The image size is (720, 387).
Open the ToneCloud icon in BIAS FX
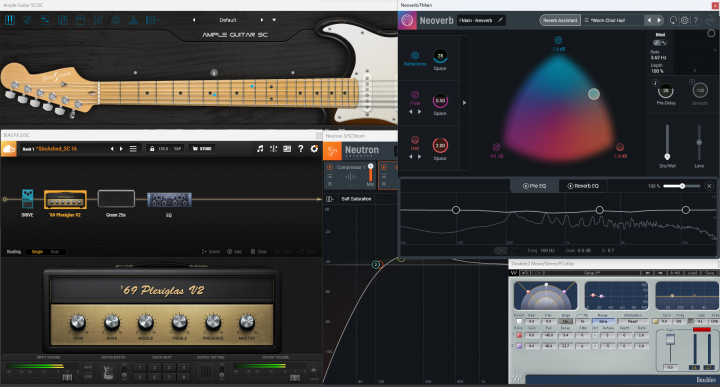[x=9, y=149]
